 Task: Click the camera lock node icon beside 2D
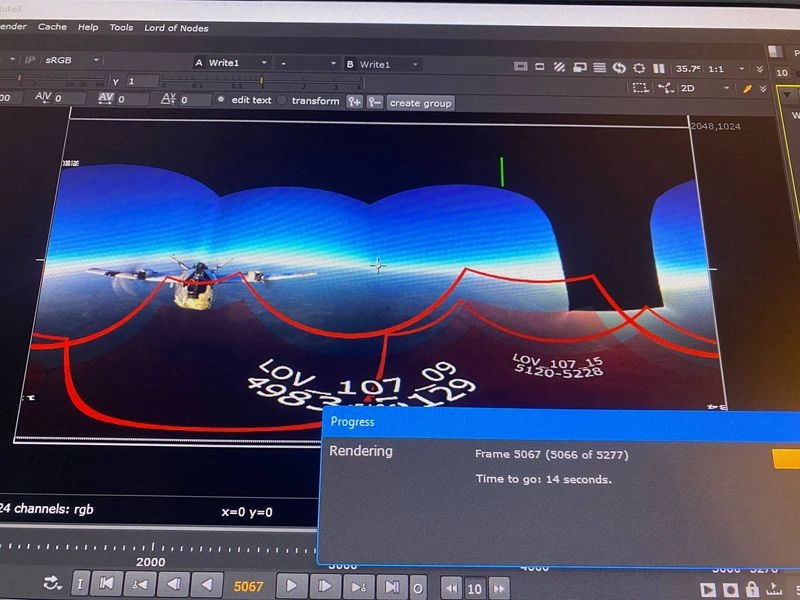tap(665, 88)
